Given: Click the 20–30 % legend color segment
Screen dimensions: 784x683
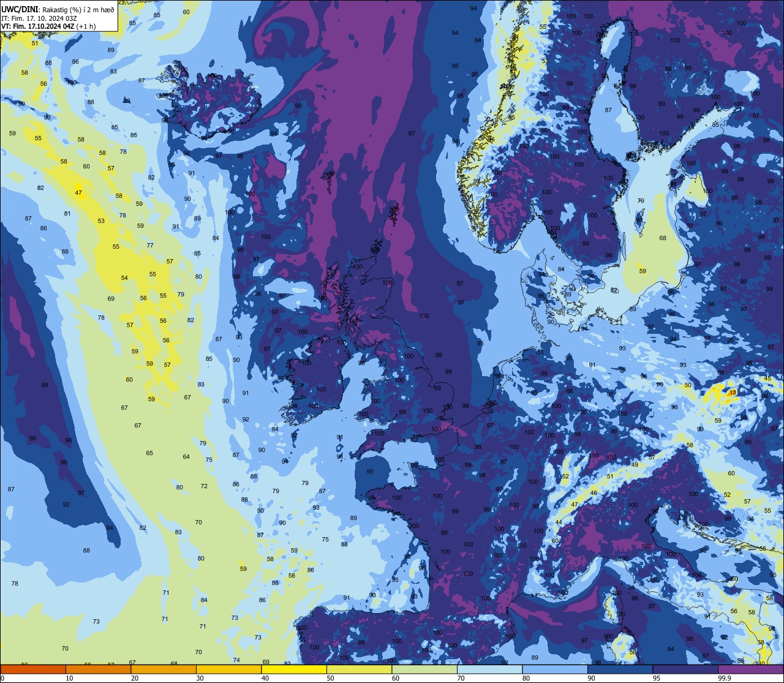Looking at the screenshot, I should [164, 669].
